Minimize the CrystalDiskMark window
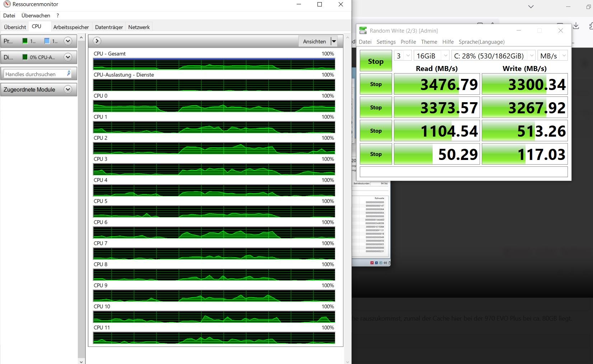The height and width of the screenshot is (364, 593). coord(518,30)
